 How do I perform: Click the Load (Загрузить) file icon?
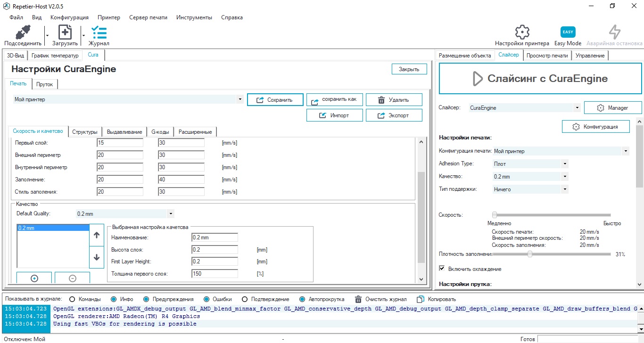coord(65,33)
